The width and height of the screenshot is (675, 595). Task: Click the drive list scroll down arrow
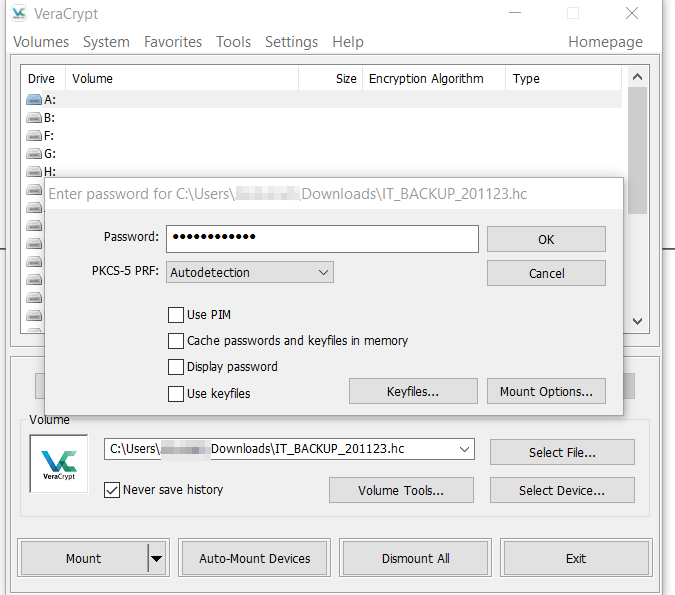(637, 321)
